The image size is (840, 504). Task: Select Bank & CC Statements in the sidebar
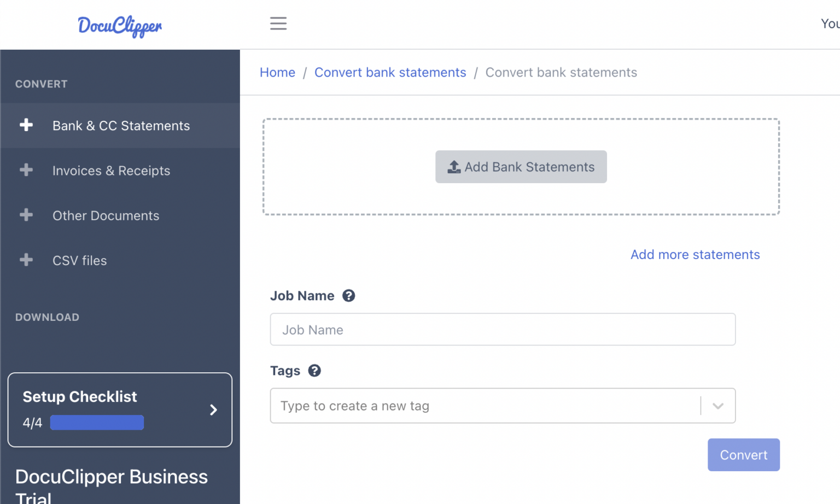pos(121,125)
